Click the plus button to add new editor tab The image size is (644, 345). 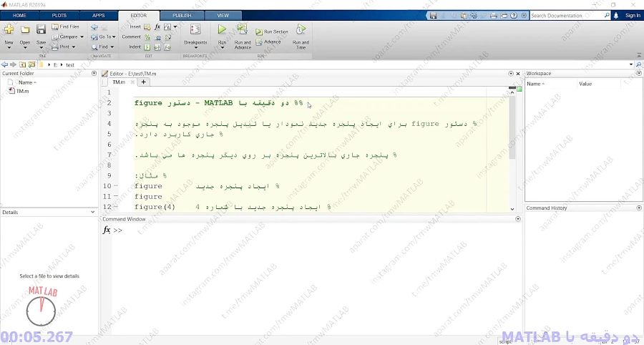pyautogui.click(x=143, y=82)
